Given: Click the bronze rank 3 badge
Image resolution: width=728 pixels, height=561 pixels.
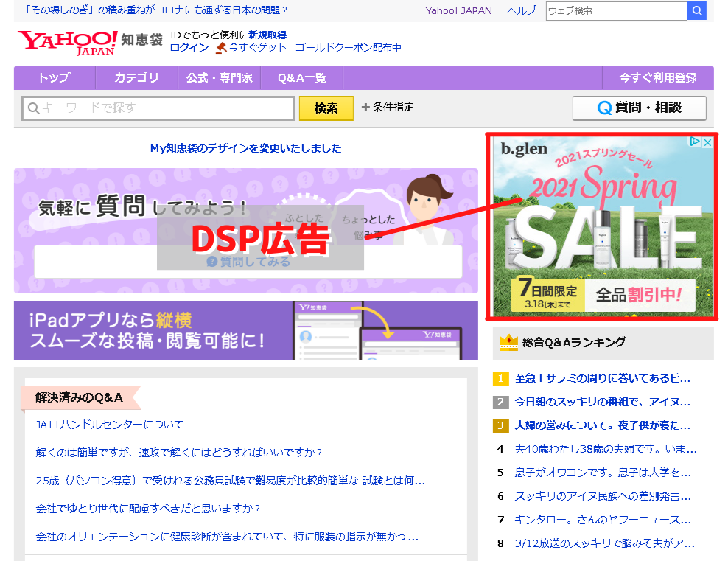Looking at the screenshot, I should pyautogui.click(x=500, y=425).
